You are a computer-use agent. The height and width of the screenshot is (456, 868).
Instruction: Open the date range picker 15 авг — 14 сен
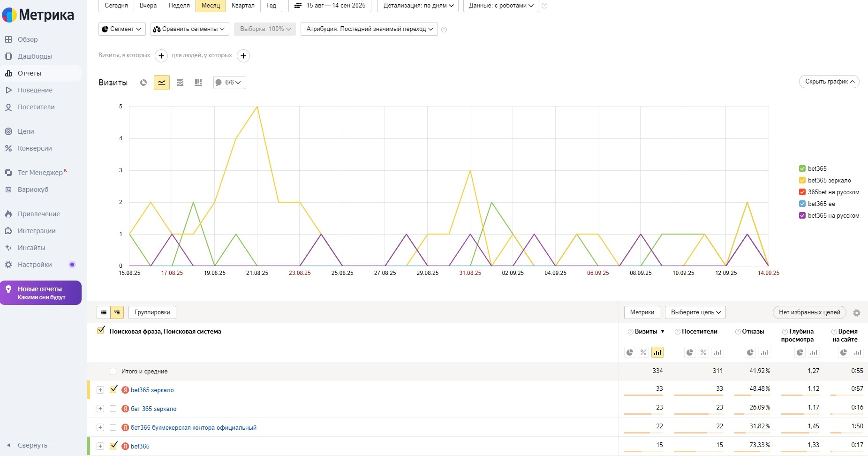pos(330,6)
